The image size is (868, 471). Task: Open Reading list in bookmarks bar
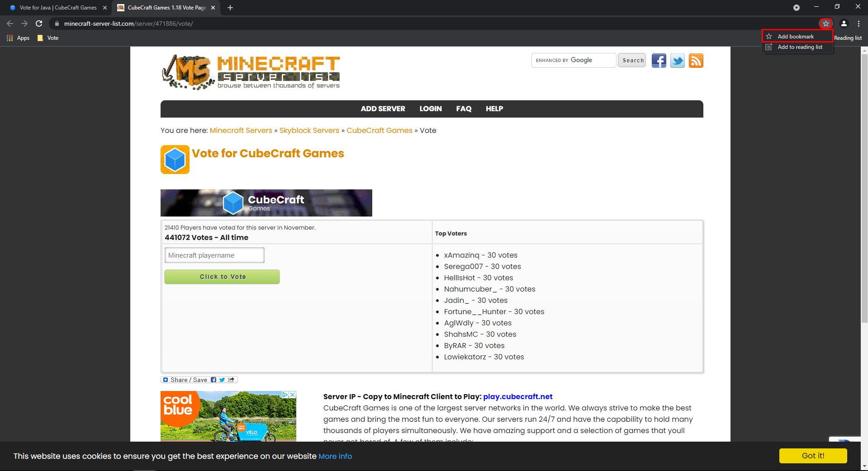pyautogui.click(x=848, y=38)
